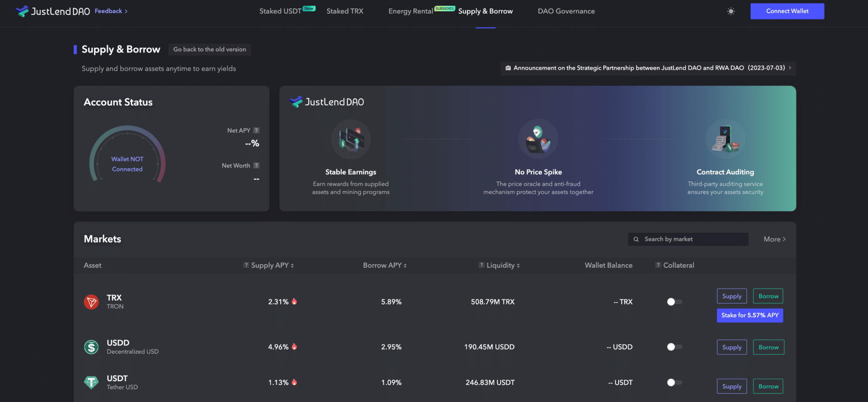868x402 pixels.
Task: Click the Tether USD token icon
Action: (91, 382)
